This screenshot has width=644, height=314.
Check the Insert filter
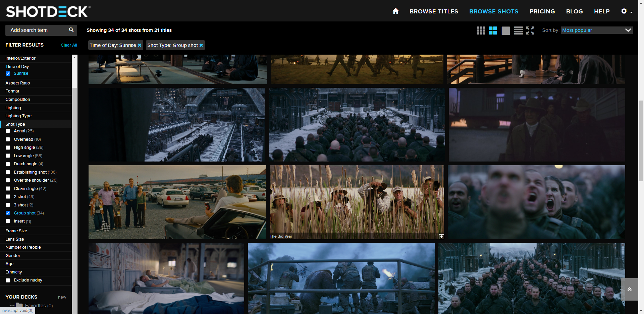pos(8,221)
